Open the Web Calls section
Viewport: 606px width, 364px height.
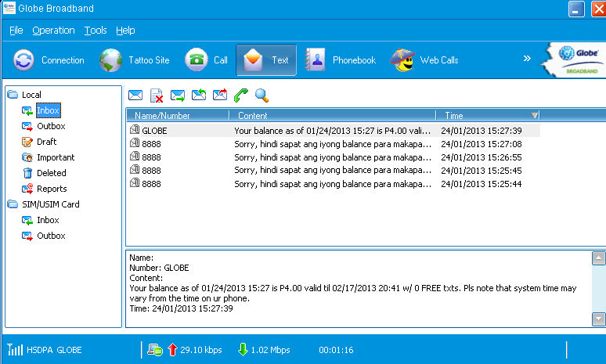click(424, 60)
